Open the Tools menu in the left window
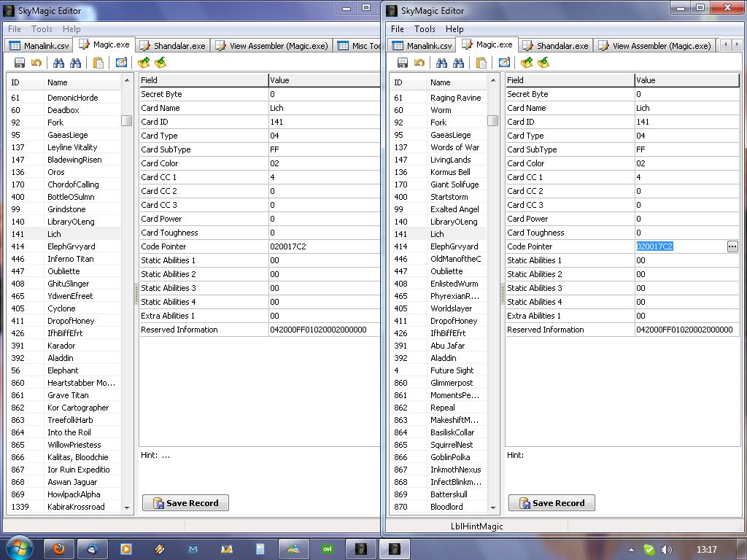The width and height of the screenshot is (747, 560). point(42,29)
